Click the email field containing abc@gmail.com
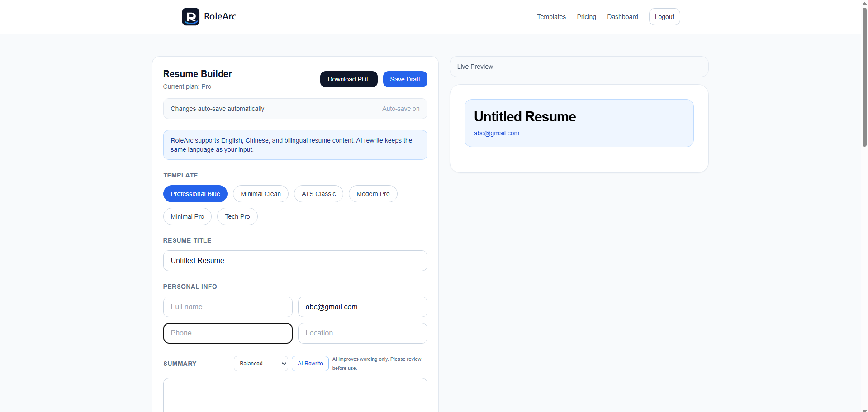This screenshot has width=868, height=412. point(363,307)
